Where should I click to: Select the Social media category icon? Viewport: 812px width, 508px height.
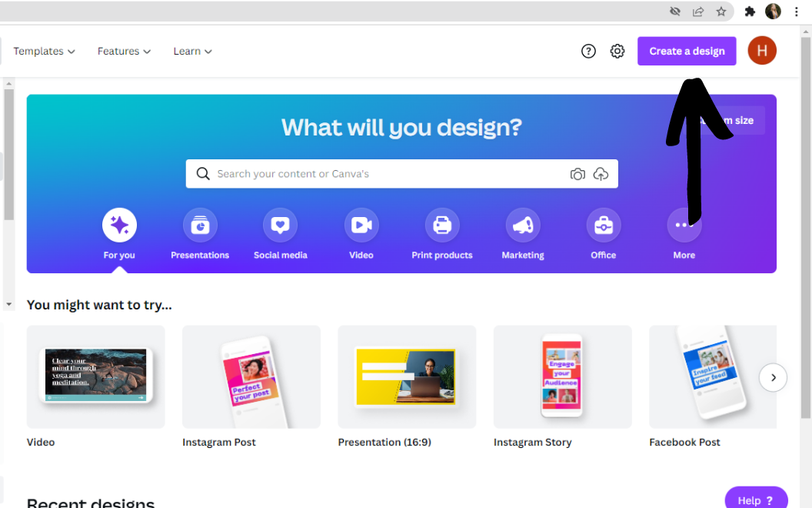pyautogui.click(x=281, y=226)
